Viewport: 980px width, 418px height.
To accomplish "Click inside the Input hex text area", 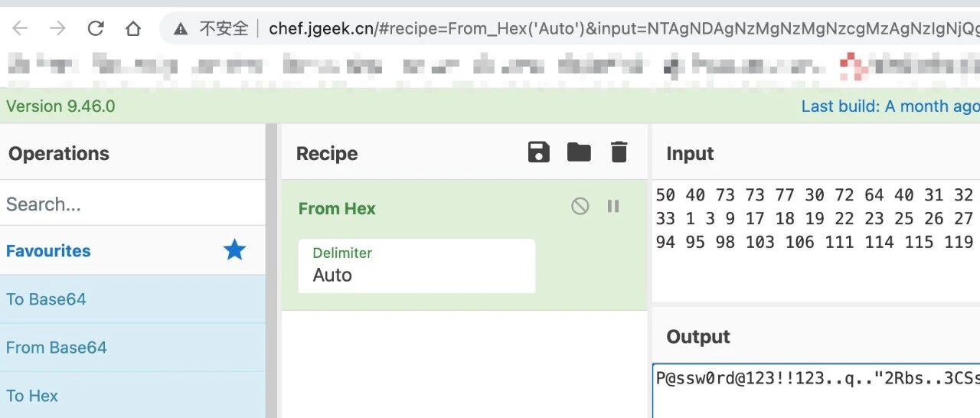I will [815, 241].
